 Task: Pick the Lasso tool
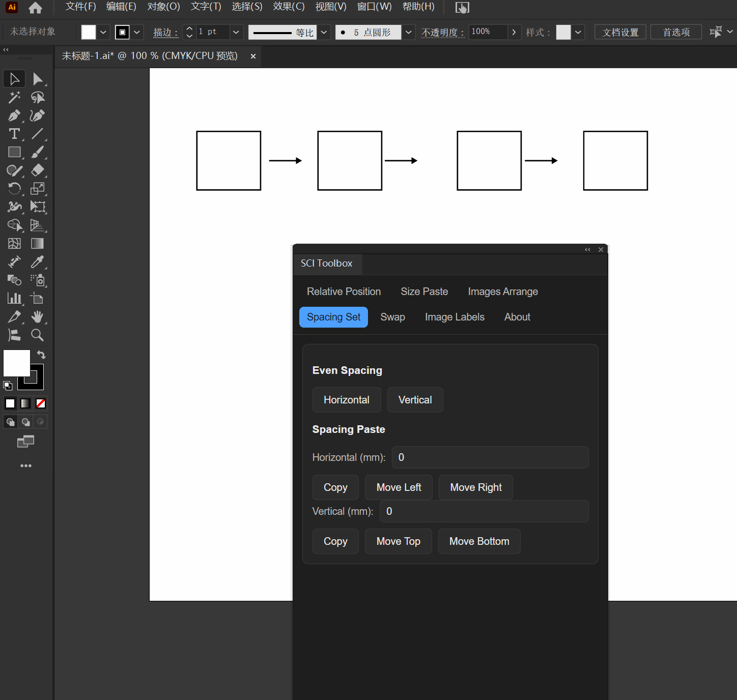coord(38,97)
